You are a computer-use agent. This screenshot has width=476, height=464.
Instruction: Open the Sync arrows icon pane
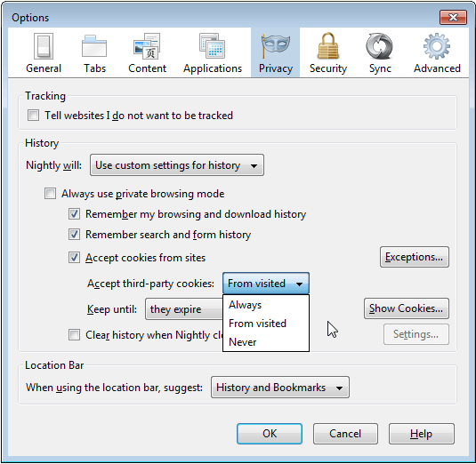(x=380, y=53)
